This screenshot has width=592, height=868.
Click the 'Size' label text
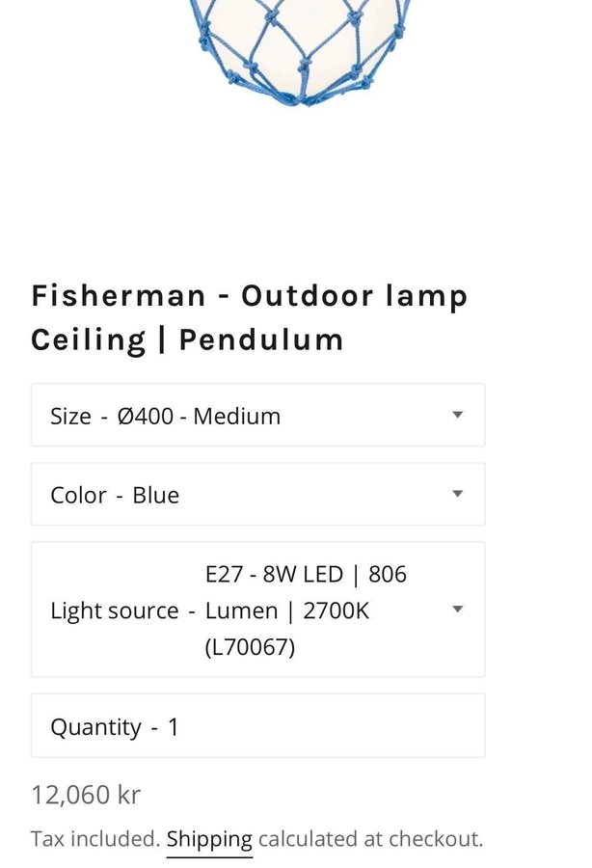click(70, 417)
